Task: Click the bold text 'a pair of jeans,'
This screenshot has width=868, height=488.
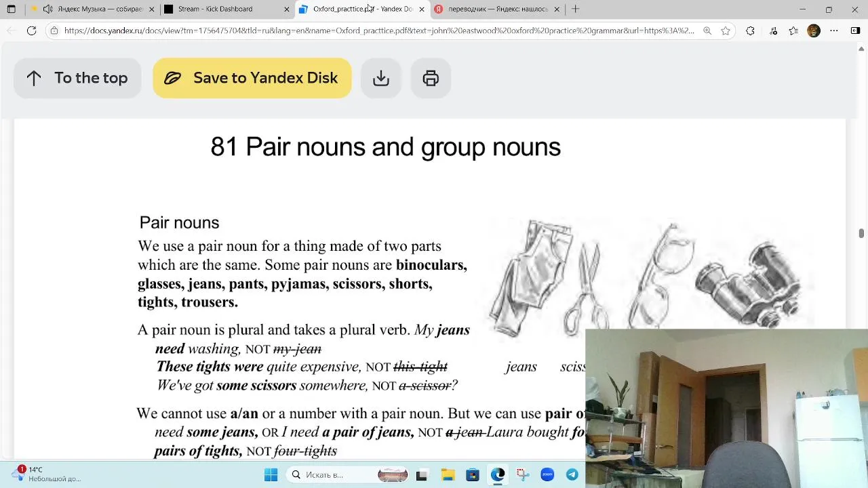Action: tap(368, 432)
